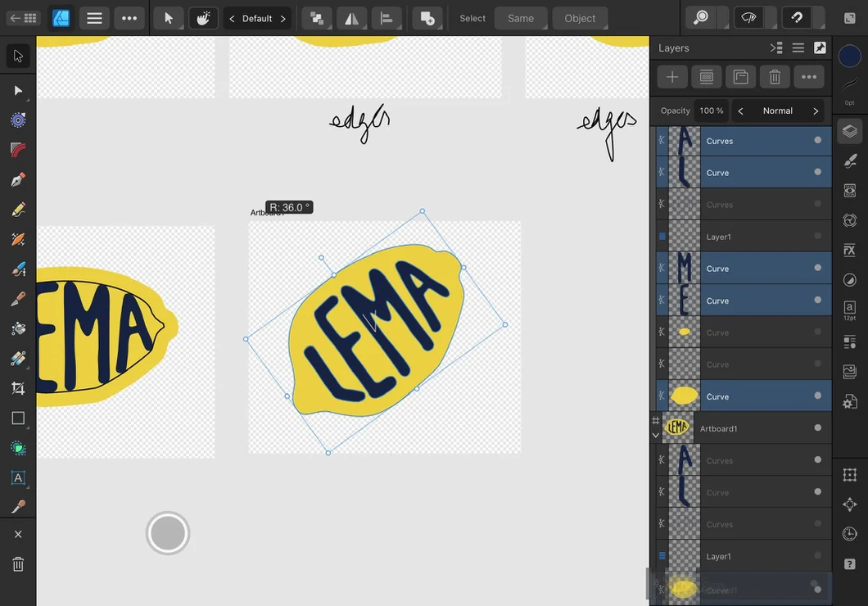Click the help question mark icon
The width and height of the screenshot is (868, 606).
click(x=850, y=564)
